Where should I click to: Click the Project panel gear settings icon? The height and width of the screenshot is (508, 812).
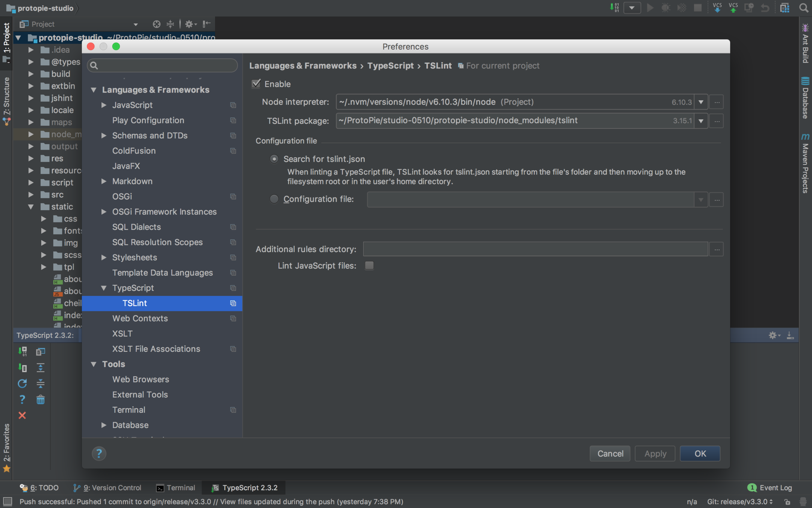(189, 24)
